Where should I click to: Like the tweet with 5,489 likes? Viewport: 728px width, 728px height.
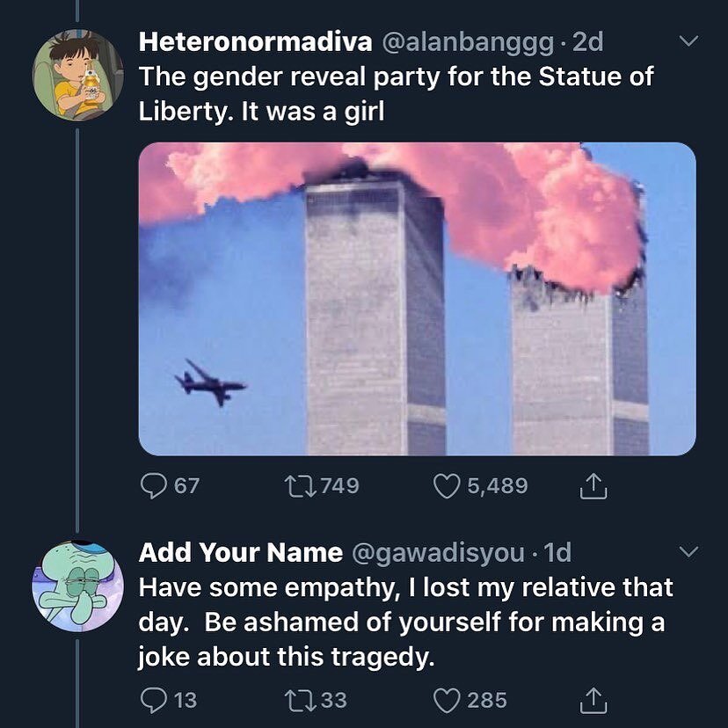point(448,485)
